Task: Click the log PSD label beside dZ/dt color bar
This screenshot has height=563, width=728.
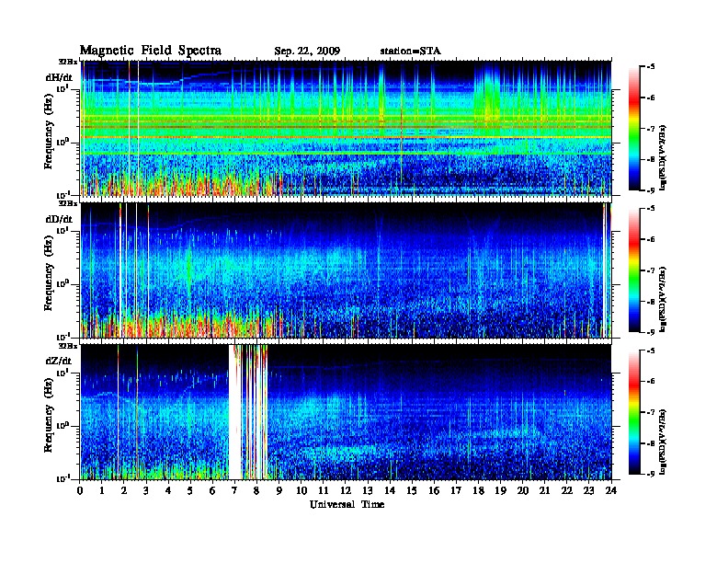Action: coord(663,441)
